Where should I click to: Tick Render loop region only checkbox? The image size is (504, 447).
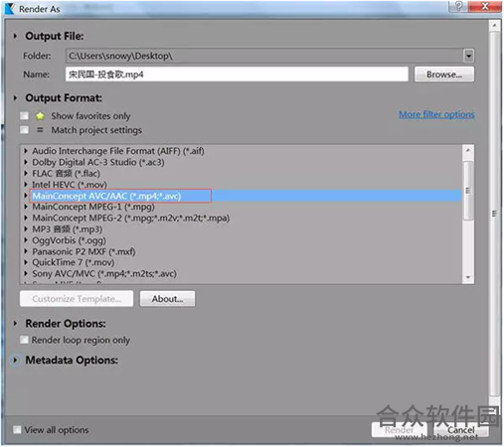point(24,340)
